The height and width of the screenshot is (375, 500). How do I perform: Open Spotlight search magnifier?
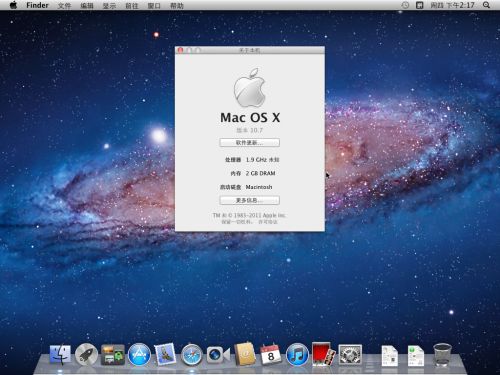[486, 5]
